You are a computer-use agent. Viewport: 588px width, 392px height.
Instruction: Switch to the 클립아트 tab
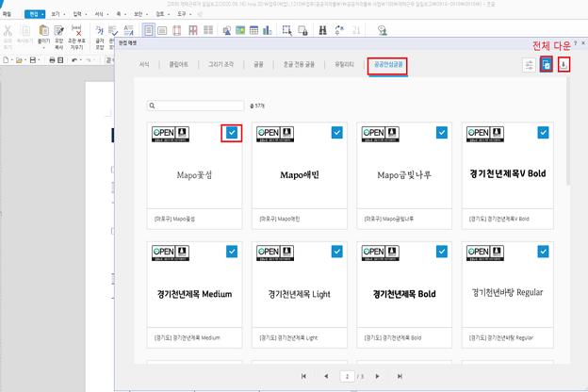point(178,64)
